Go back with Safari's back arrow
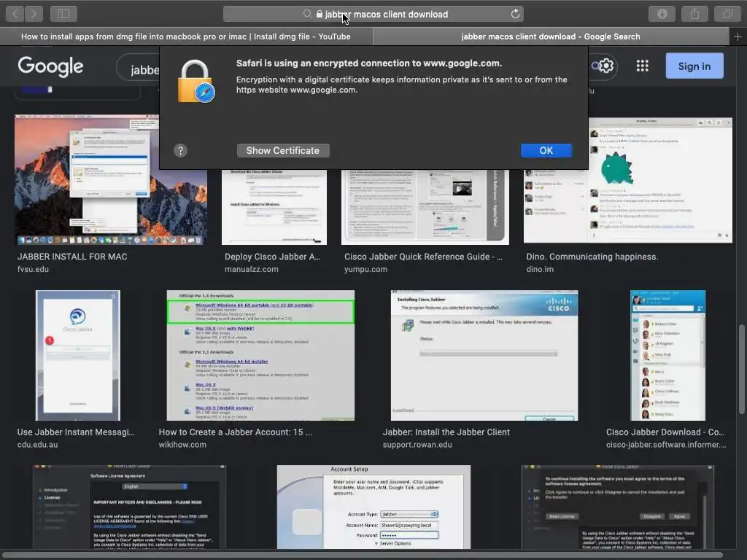Image resolution: width=747 pixels, height=560 pixels. pyautogui.click(x=15, y=14)
